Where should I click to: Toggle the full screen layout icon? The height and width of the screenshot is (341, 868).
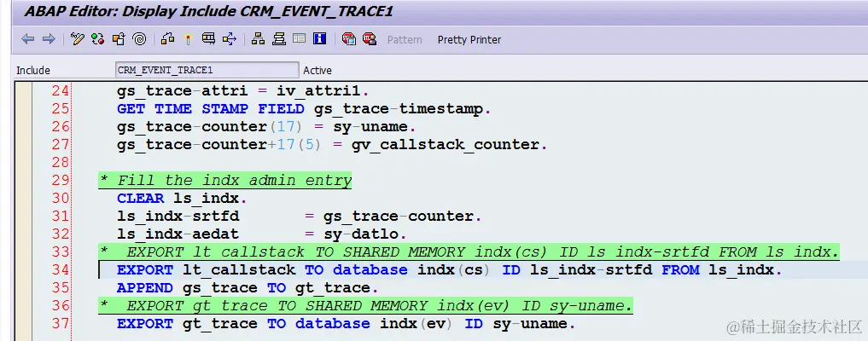pos(300,39)
